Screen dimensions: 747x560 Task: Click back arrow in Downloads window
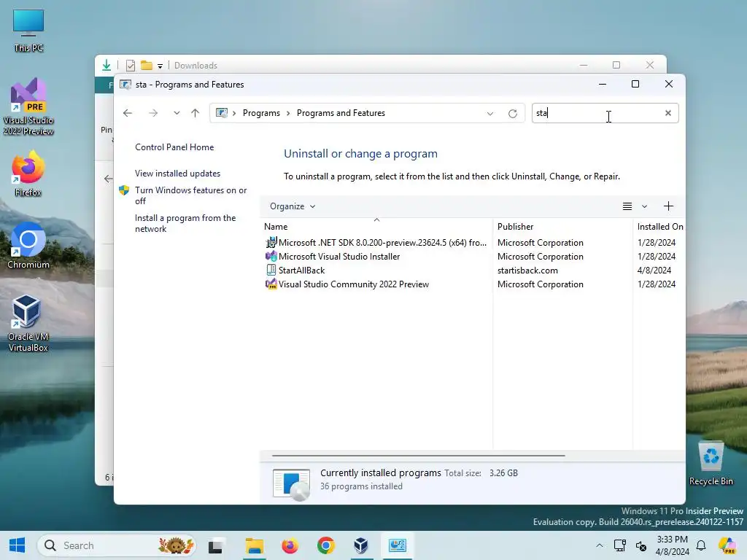(108, 179)
